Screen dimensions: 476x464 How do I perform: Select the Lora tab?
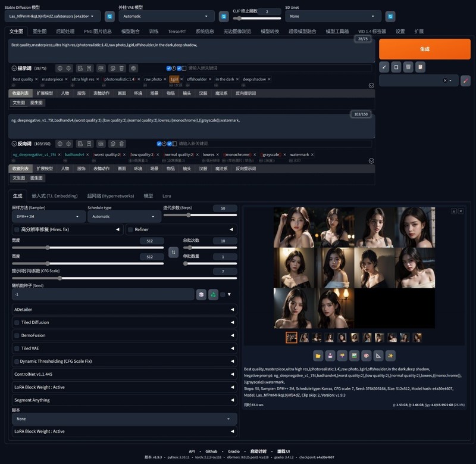(167, 195)
